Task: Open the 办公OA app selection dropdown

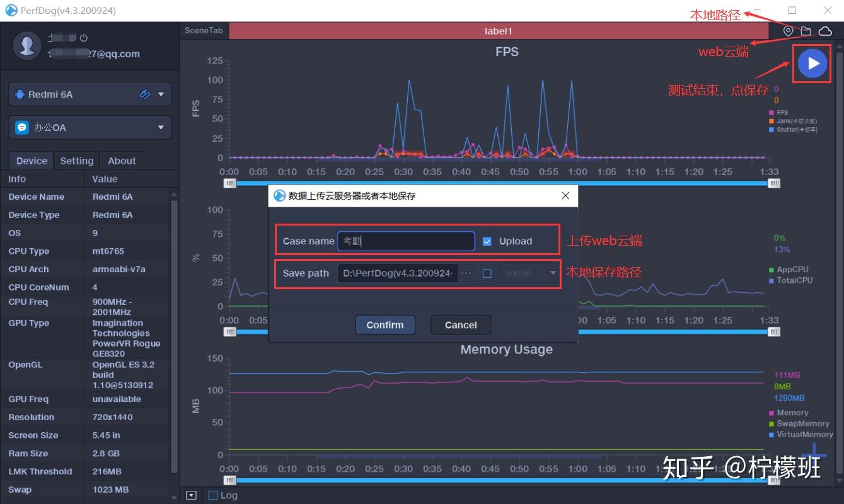Action: pyautogui.click(x=90, y=127)
